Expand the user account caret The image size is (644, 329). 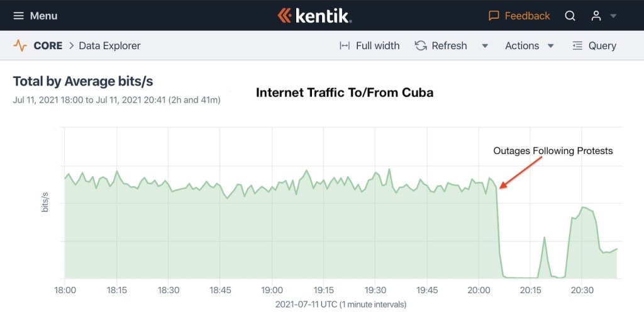(x=613, y=16)
